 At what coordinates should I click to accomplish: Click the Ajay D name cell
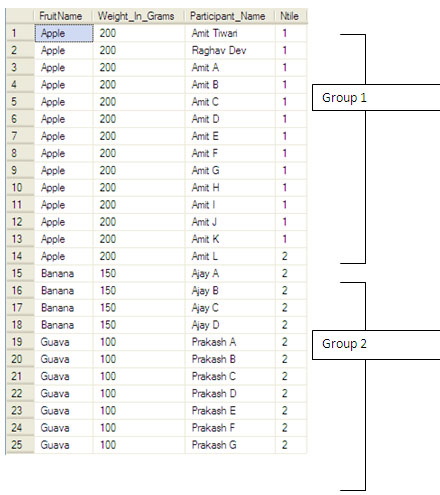pyautogui.click(x=230, y=325)
